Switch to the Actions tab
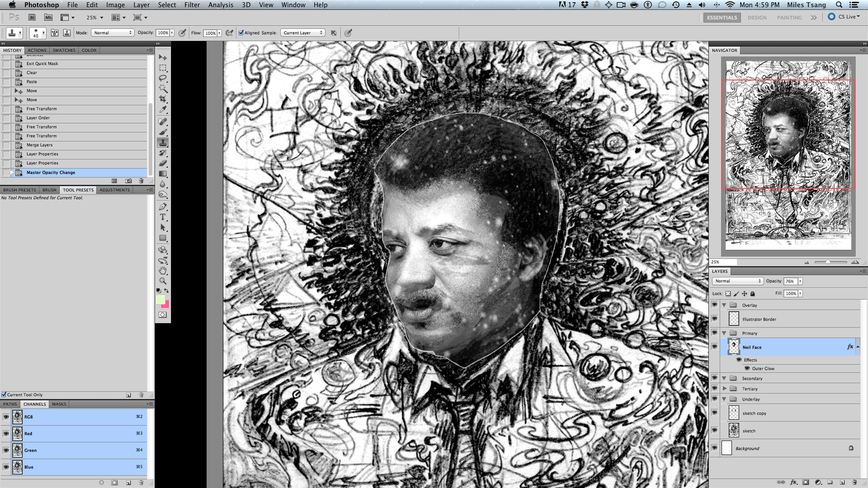Screen dimensions: 868x488 [x=37, y=50]
